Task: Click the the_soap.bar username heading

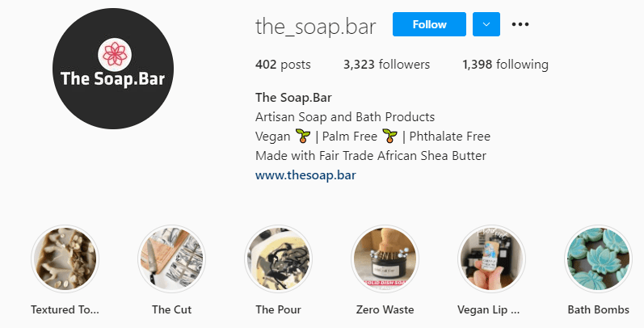Action: 315,27
